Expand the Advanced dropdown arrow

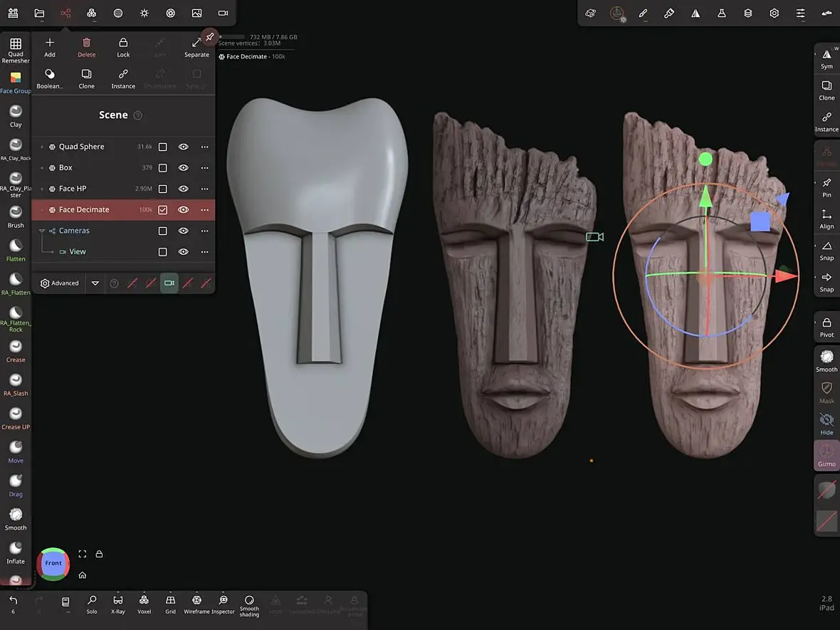point(95,283)
